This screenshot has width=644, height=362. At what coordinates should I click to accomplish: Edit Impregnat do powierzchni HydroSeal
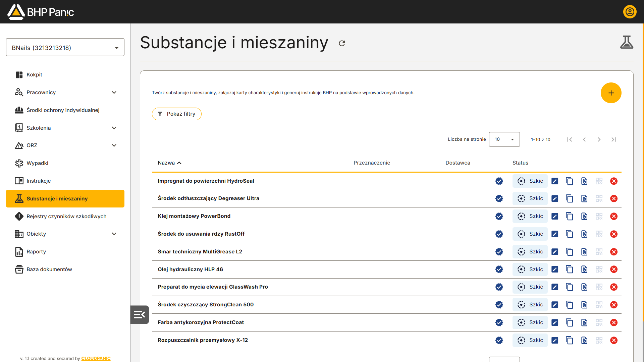(555, 181)
